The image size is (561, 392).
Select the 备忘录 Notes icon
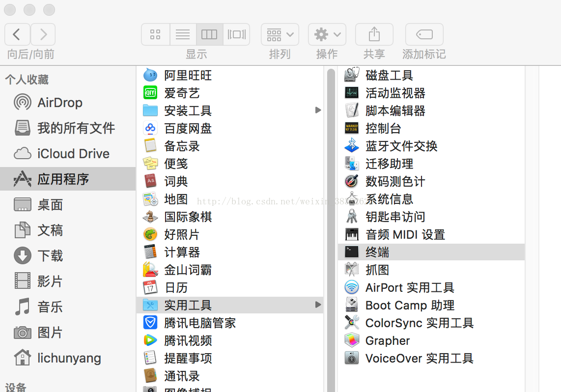(150, 146)
